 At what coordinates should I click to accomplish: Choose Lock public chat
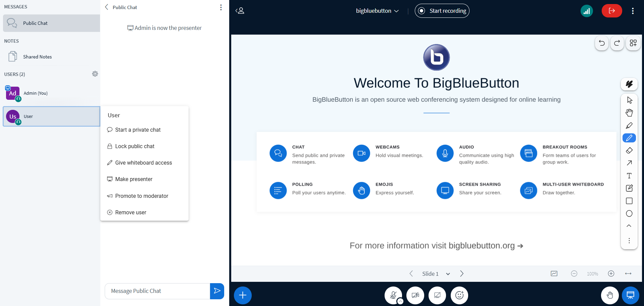(144, 146)
